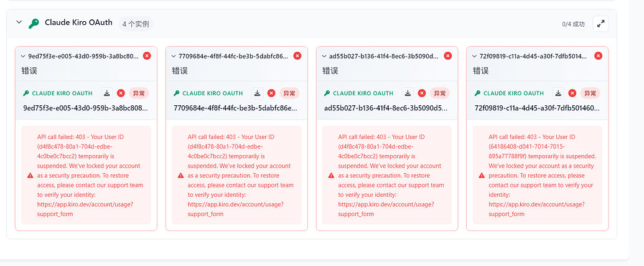Click red error icon in 9ed75f3e card header
The height and width of the screenshot is (266, 644).
click(x=147, y=55)
